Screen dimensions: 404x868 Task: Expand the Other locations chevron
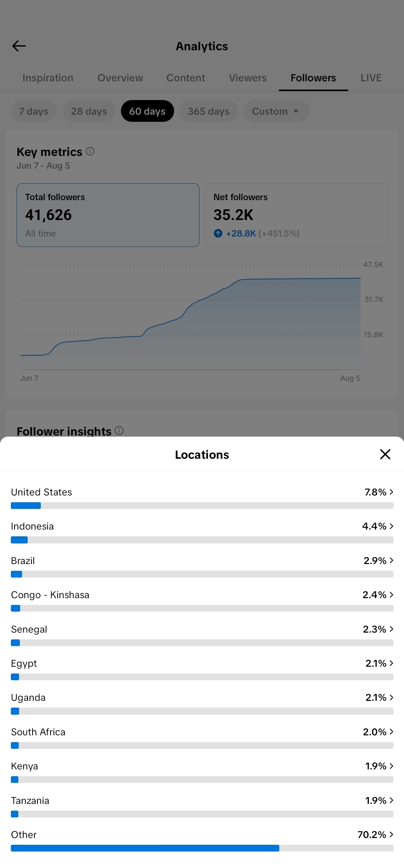coord(391,834)
